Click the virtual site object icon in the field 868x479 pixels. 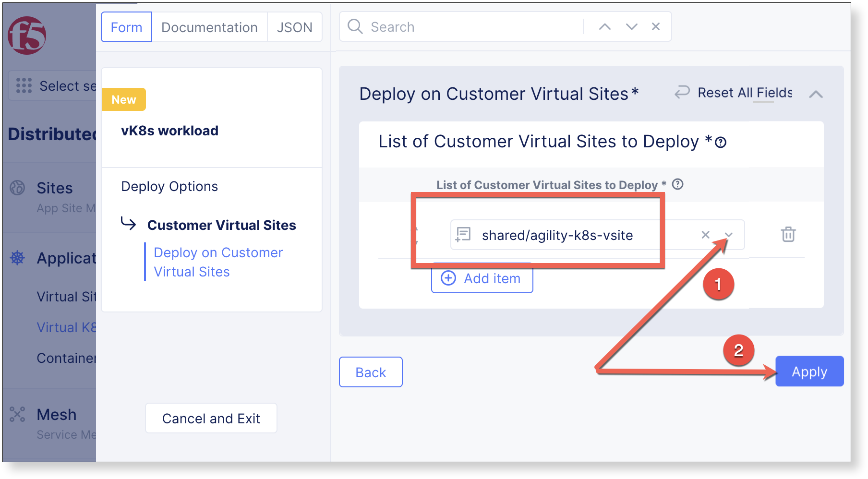tap(463, 235)
